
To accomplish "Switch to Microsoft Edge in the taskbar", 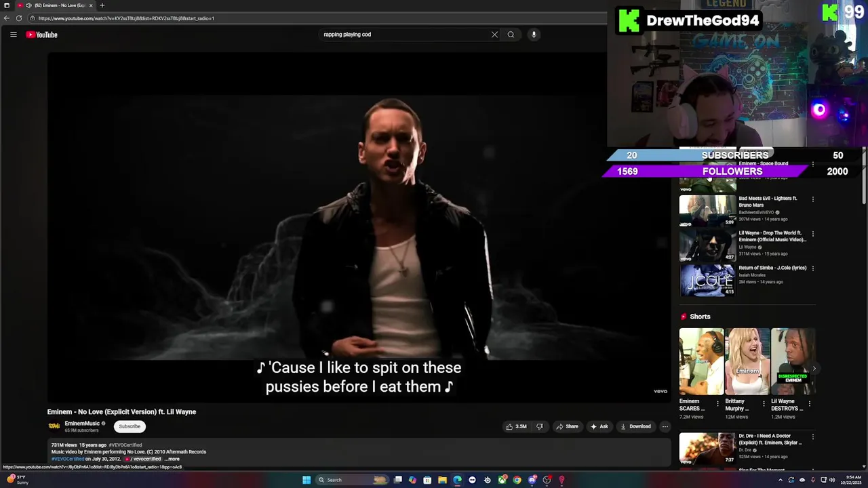I will point(457,480).
